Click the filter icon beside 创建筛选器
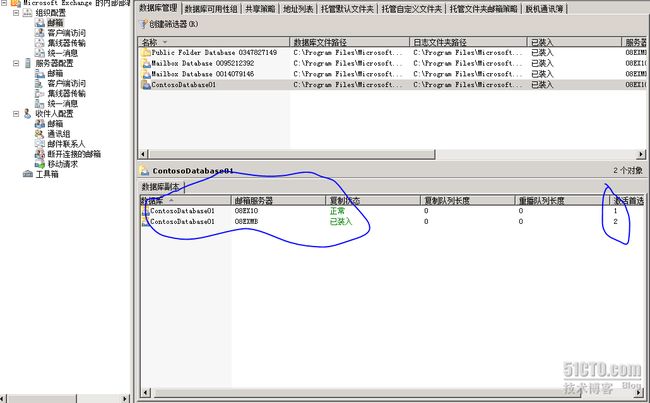 [143, 24]
